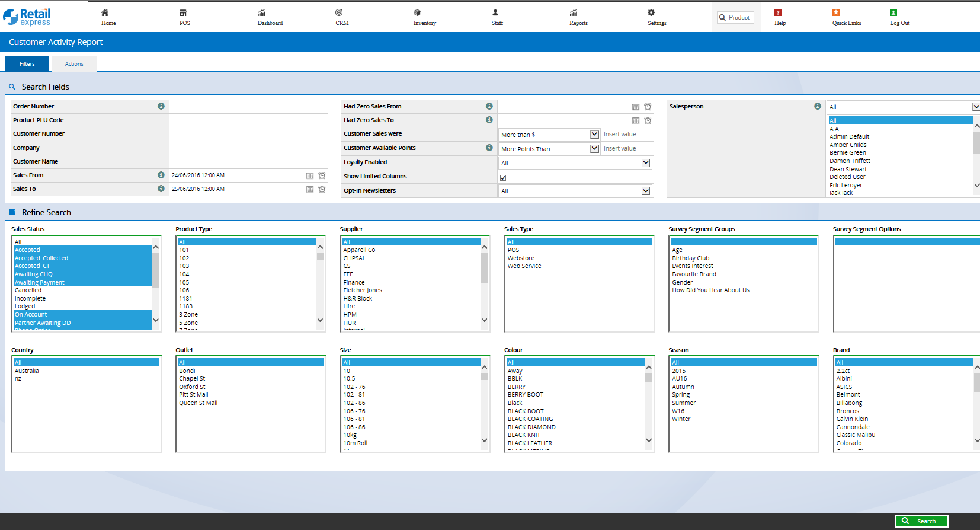Open calendar for Had Zero Sales To

(x=636, y=120)
